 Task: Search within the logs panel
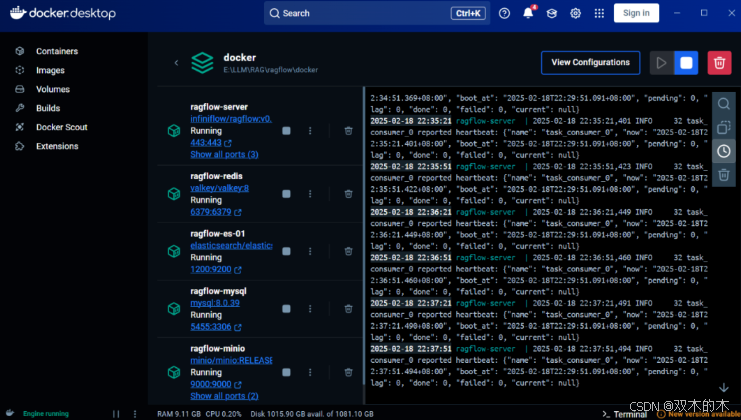(x=724, y=104)
